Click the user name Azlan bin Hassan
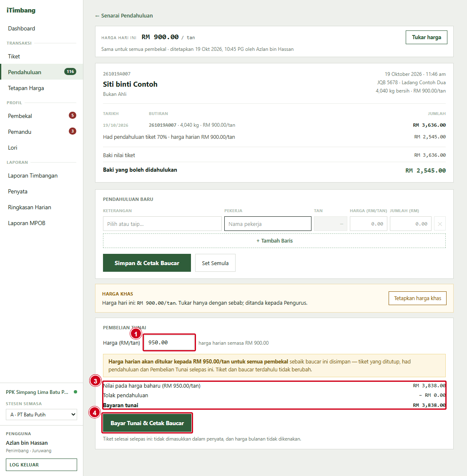Screen dimensions: 467x476 pyautogui.click(x=27, y=443)
